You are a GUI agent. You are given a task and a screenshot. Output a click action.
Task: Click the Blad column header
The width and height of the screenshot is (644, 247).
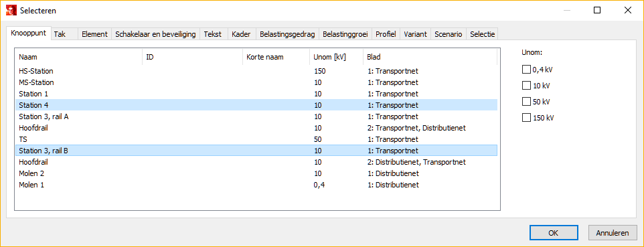pyautogui.click(x=430, y=57)
